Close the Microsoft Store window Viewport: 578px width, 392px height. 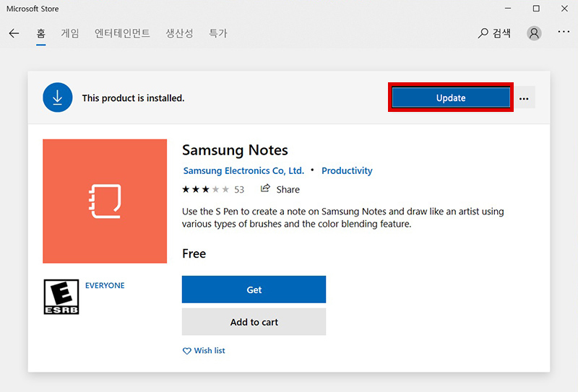(x=564, y=8)
